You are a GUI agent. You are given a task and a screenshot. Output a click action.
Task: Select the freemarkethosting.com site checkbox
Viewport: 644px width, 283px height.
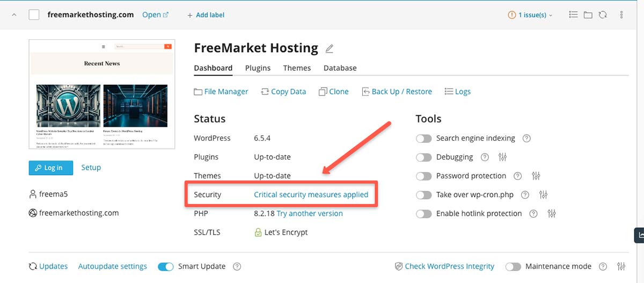[34, 15]
